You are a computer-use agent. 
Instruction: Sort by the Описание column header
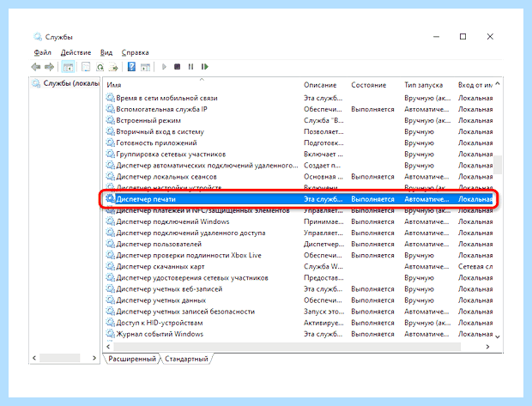320,85
